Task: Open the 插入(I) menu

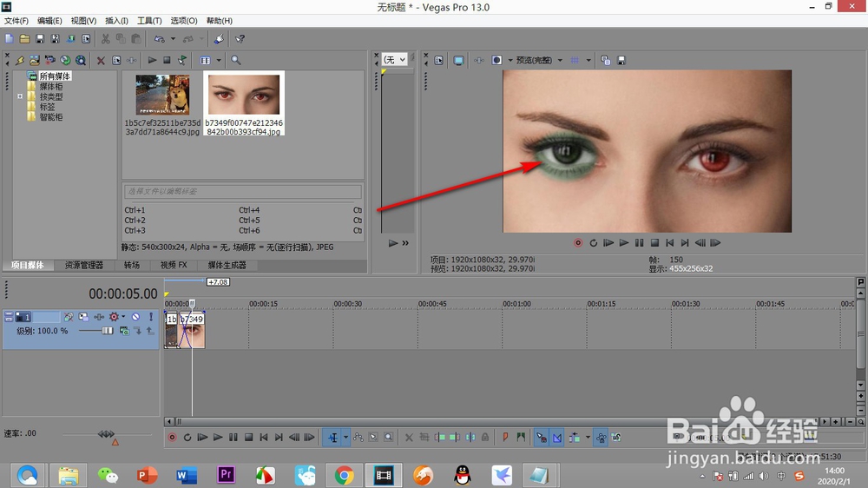Action: (x=116, y=21)
